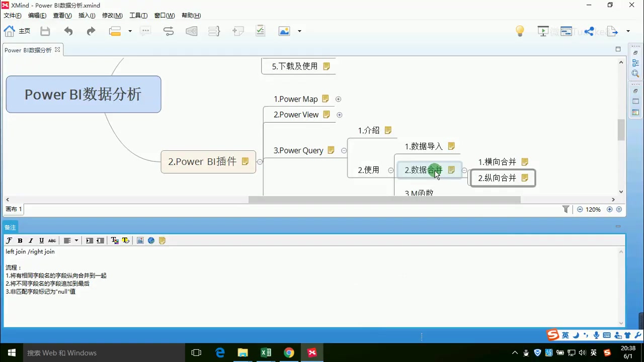Toggle underline in notes toolbar
This screenshot has height=362, width=644.
(x=41, y=240)
